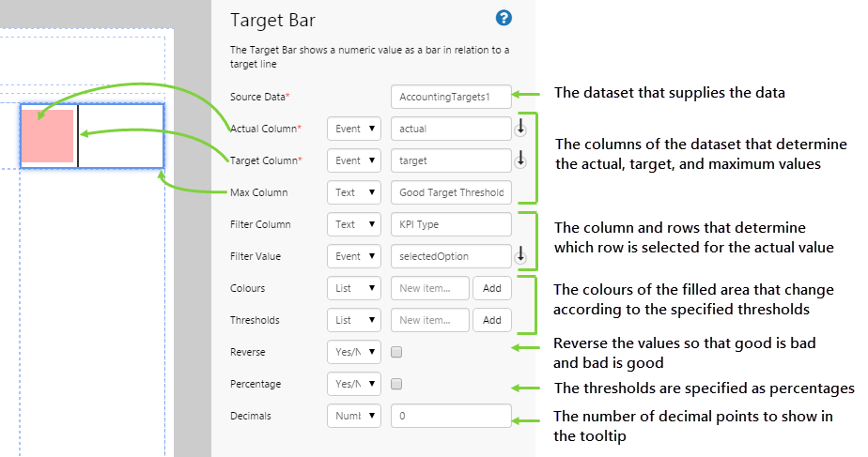The image size is (868, 457).
Task: Open the blue help question mark icon
Action: 504,18
